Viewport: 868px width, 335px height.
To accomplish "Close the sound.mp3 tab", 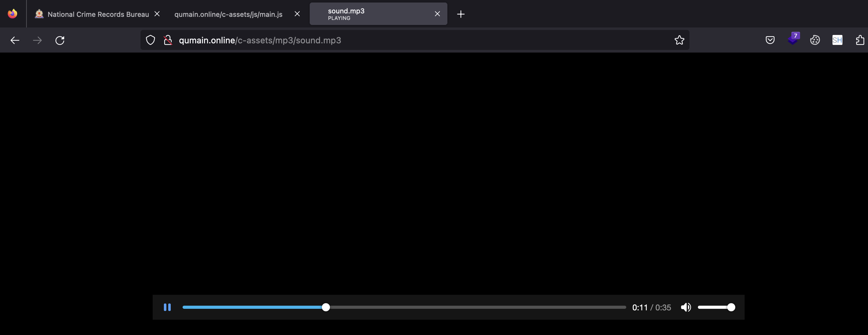I will [437, 14].
